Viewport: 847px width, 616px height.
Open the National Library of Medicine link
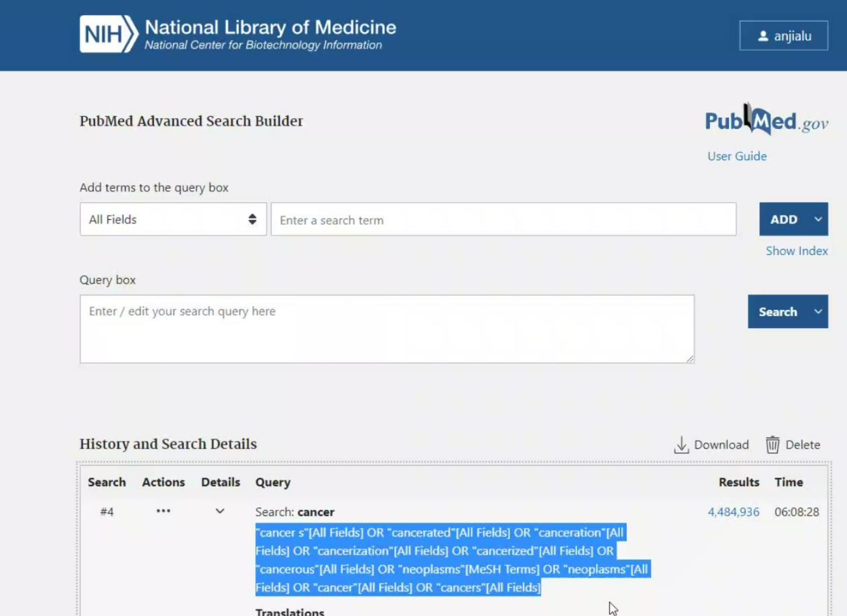tap(270, 27)
